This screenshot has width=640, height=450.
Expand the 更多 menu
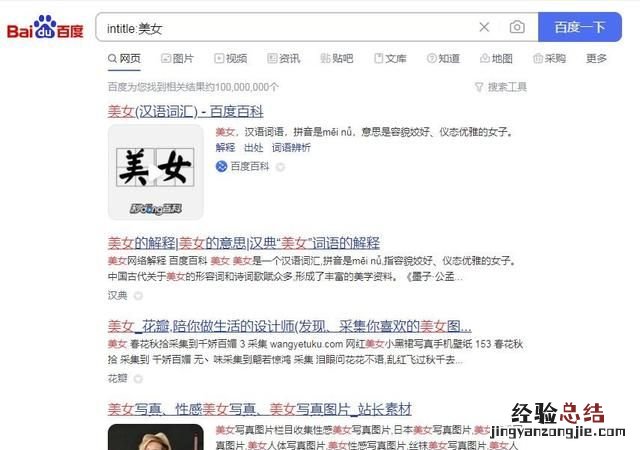pos(596,59)
